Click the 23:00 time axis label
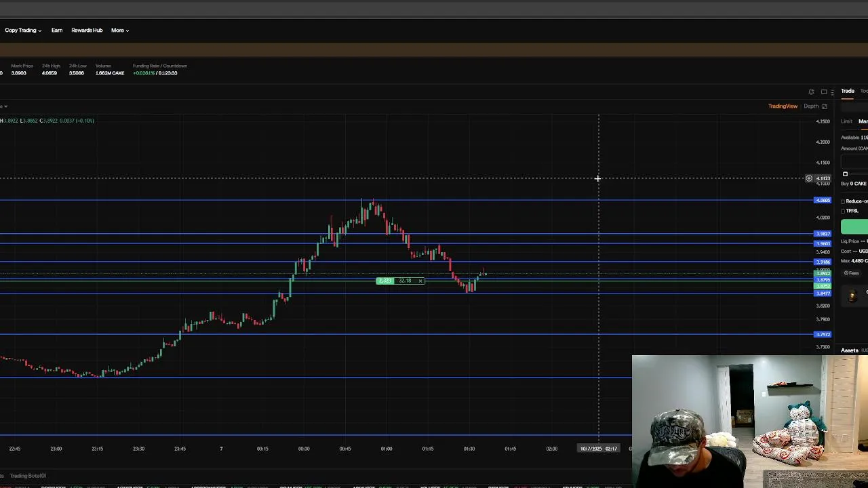The height and width of the screenshot is (488, 868). coord(56,449)
